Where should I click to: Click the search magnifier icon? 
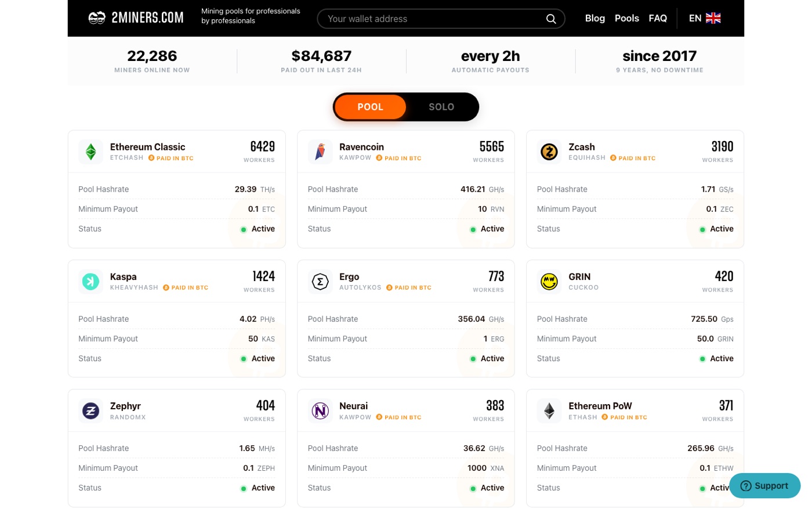click(551, 19)
